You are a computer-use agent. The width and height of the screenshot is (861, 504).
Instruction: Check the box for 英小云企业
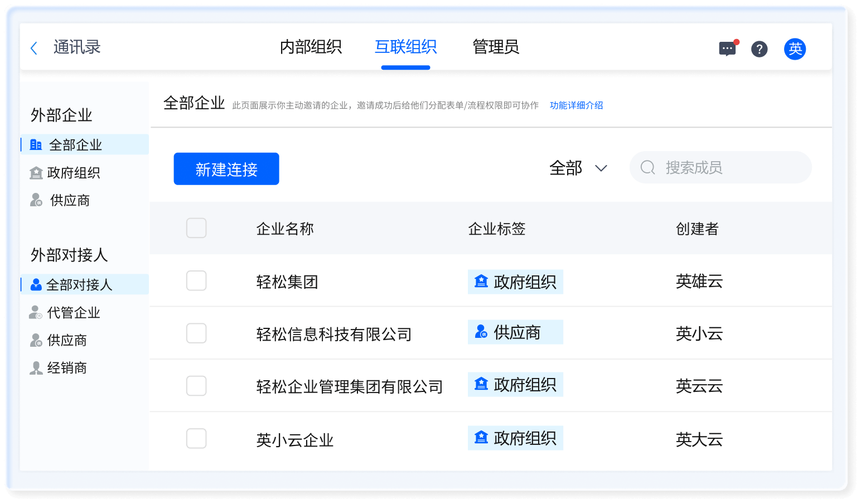coord(196,439)
